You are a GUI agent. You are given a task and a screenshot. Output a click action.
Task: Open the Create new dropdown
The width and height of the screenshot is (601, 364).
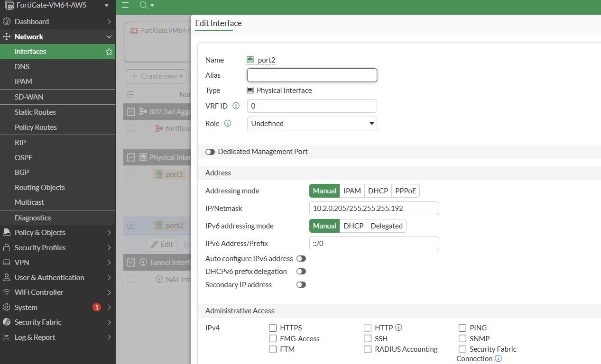coord(157,76)
